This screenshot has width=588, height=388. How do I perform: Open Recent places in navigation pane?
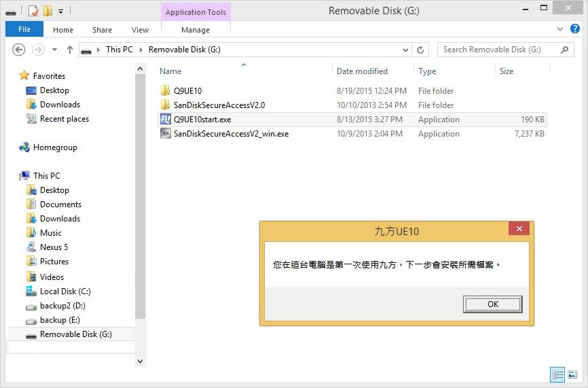point(65,119)
